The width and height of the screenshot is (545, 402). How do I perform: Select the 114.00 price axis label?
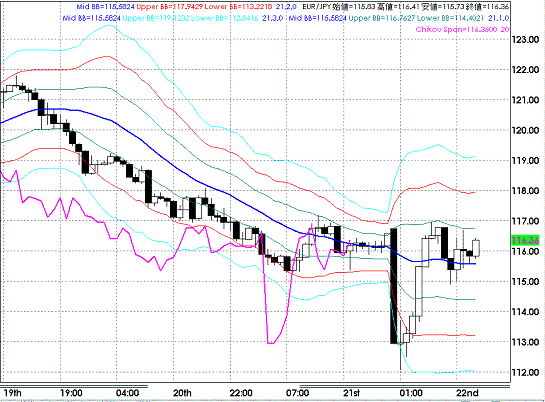pos(525,312)
